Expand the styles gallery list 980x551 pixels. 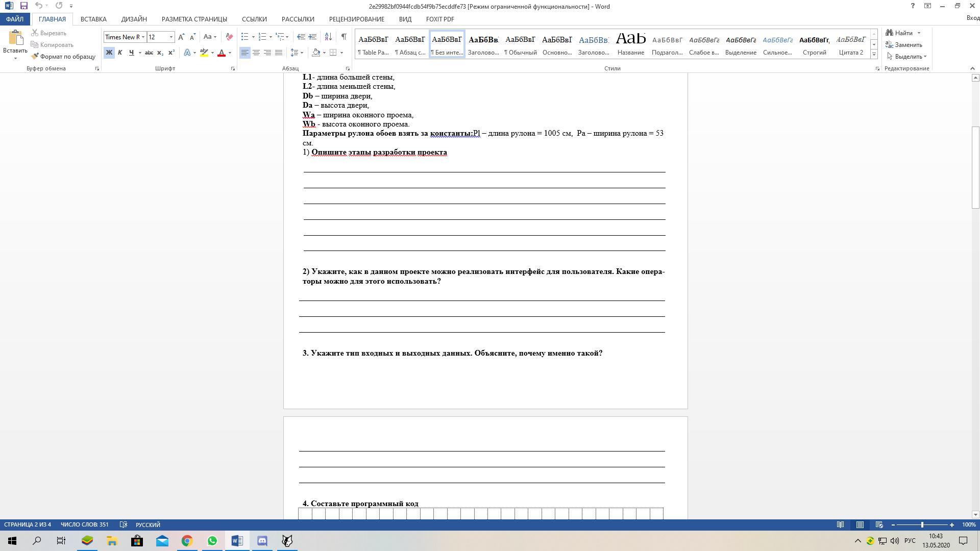pyautogui.click(x=874, y=54)
